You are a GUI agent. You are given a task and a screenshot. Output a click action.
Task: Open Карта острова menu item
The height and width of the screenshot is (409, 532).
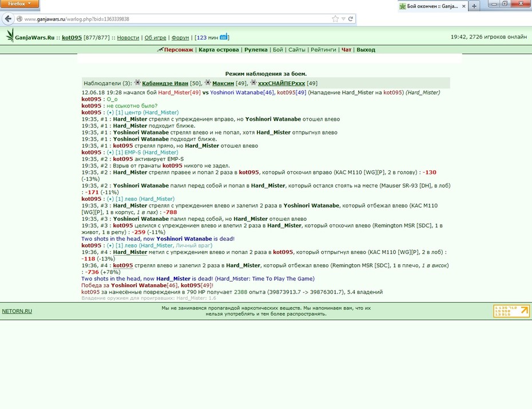[219, 50]
